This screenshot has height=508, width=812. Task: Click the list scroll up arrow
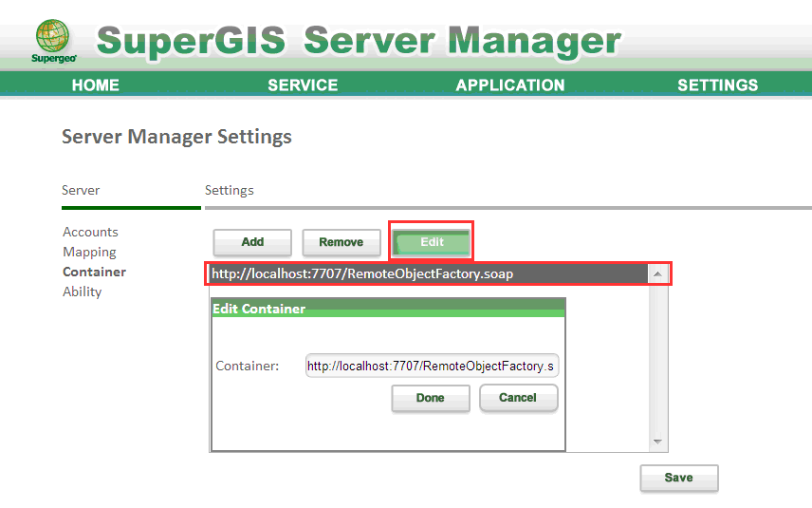657,273
